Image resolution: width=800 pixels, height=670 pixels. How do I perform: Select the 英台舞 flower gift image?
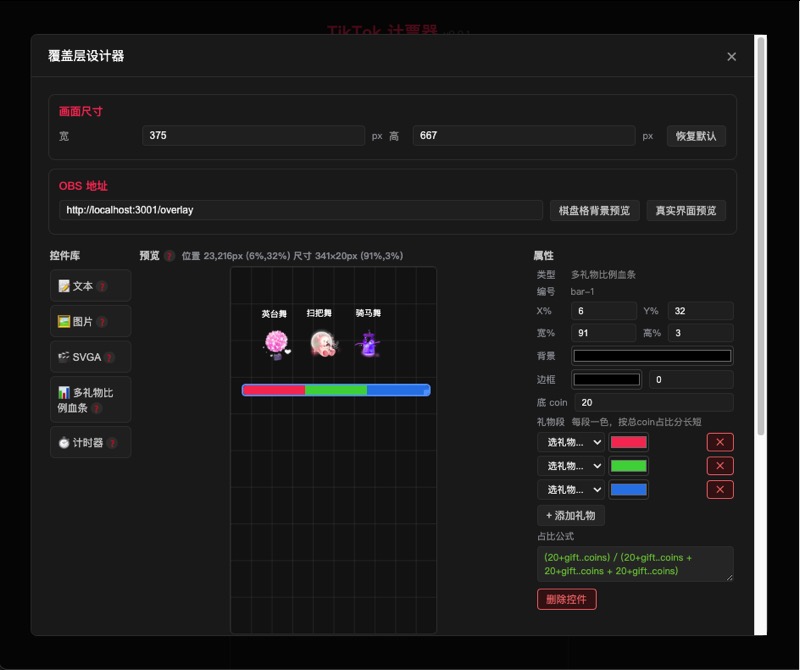point(277,344)
